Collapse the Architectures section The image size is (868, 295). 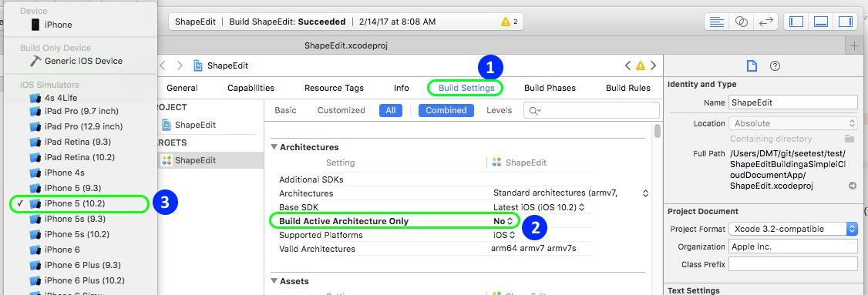click(273, 147)
